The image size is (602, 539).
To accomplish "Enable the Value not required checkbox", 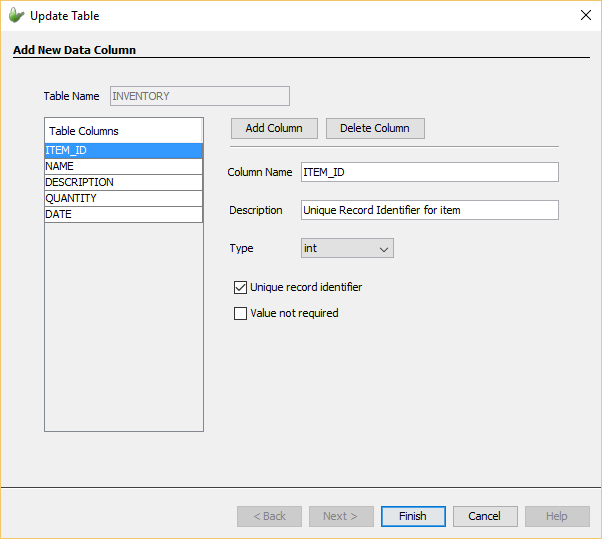I will 240,313.
